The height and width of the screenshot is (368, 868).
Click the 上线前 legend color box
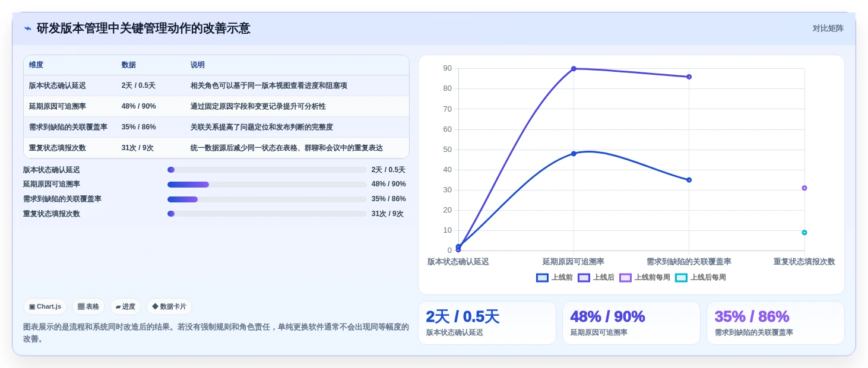pos(542,277)
